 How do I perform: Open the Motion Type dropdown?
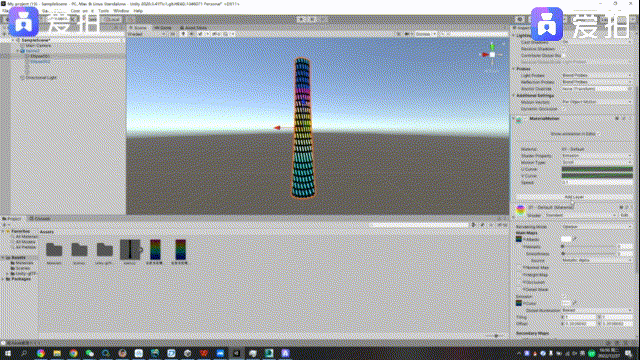coord(597,162)
